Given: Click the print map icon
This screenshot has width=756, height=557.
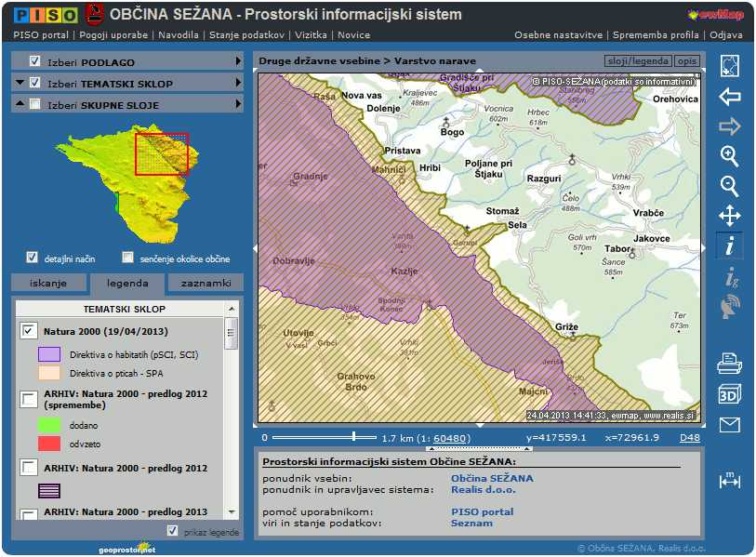Looking at the screenshot, I should coord(730,364).
